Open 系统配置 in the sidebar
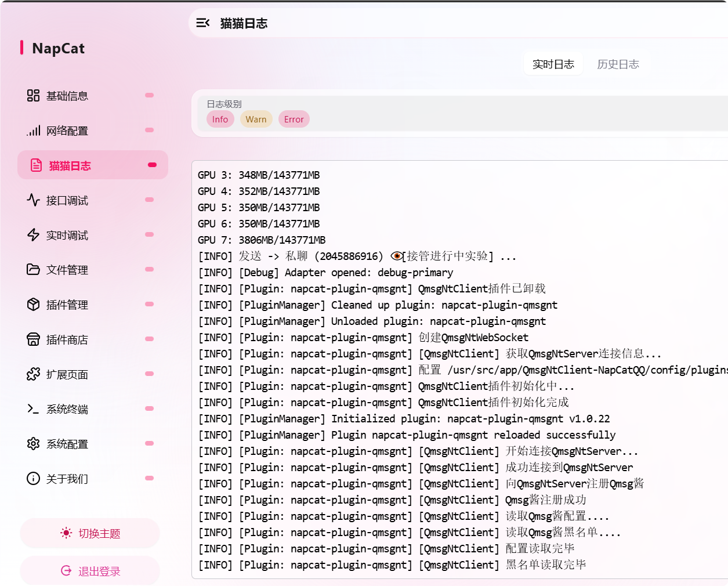The height and width of the screenshot is (586, 728). coord(67,444)
